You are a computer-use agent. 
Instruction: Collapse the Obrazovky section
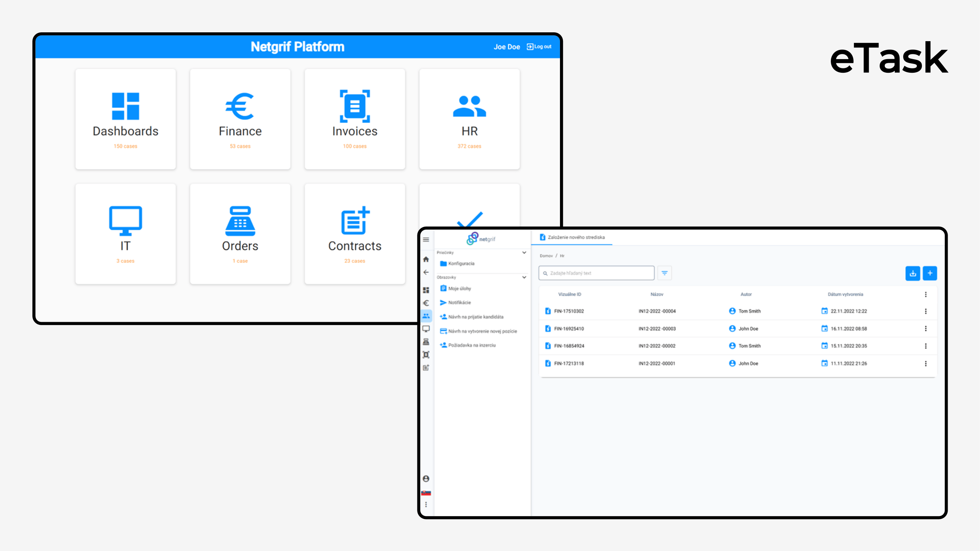click(524, 277)
